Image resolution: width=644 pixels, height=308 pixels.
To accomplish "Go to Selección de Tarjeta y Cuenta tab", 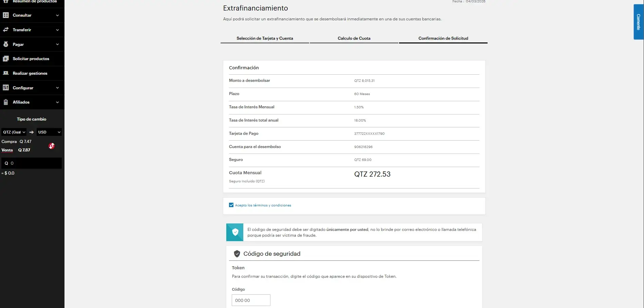I will (265, 38).
